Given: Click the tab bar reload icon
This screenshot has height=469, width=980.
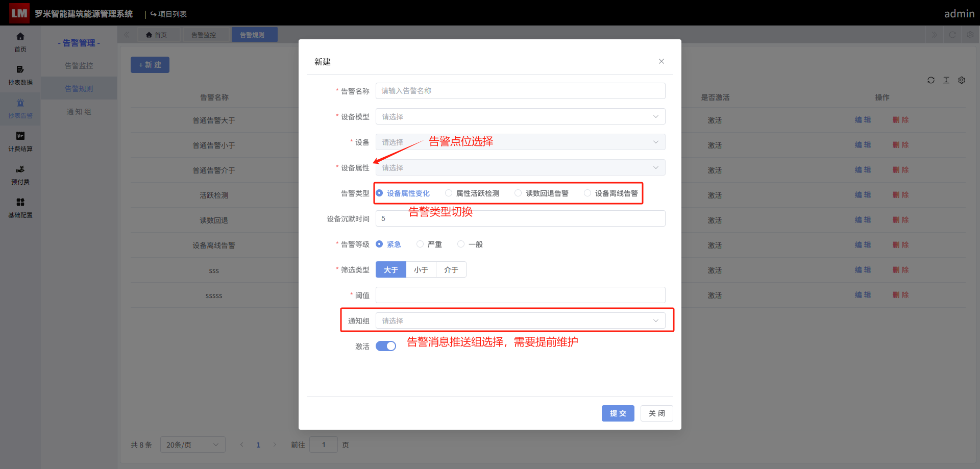Looking at the screenshot, I should [x=952, y=35].
